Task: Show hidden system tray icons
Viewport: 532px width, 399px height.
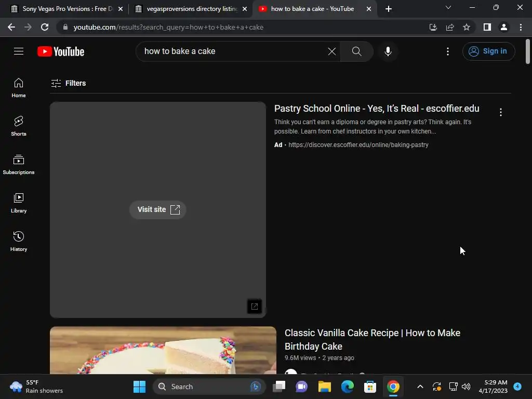Action: pyautogui.click(x=420, y=387)
